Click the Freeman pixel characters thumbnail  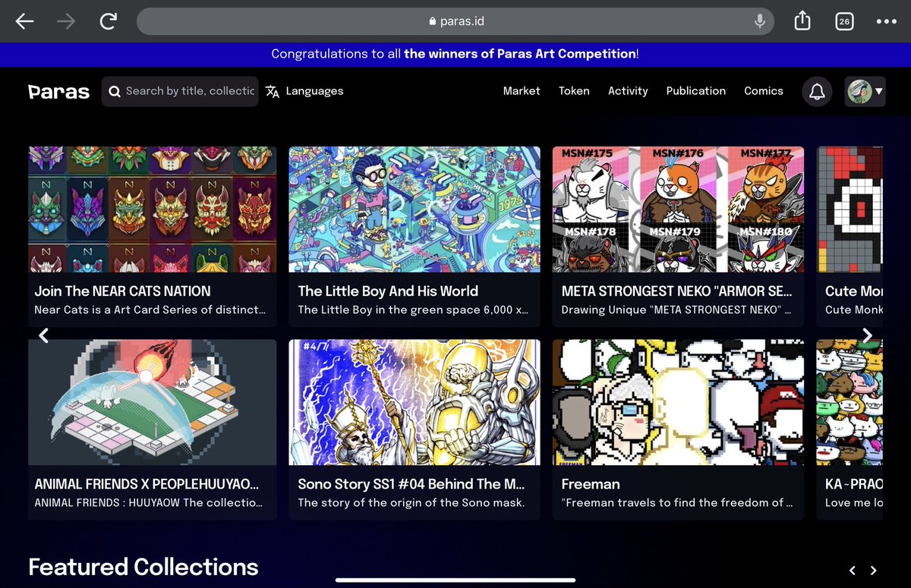pos(678,402)
